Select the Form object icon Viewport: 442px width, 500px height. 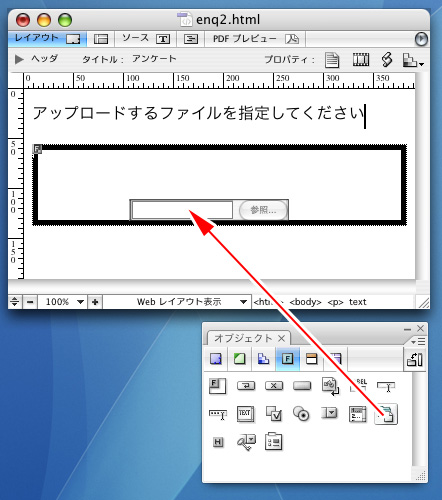(x=217, y=386)
